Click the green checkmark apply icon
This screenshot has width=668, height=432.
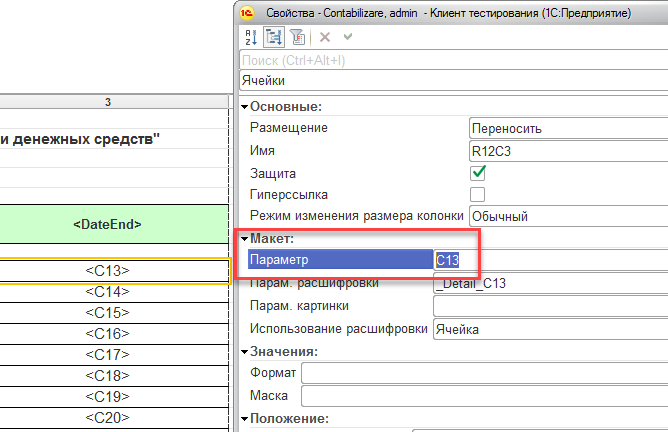tap(347, 38)
